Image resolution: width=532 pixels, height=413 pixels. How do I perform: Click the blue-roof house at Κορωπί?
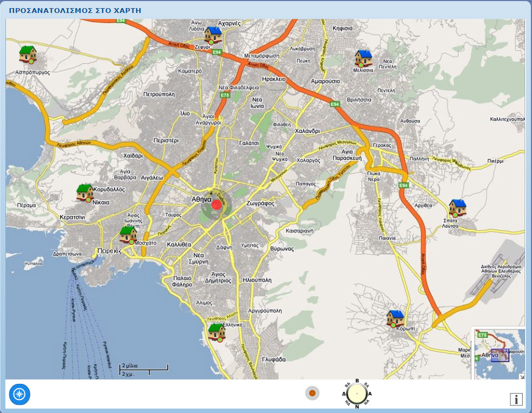(x=395, y=318)
